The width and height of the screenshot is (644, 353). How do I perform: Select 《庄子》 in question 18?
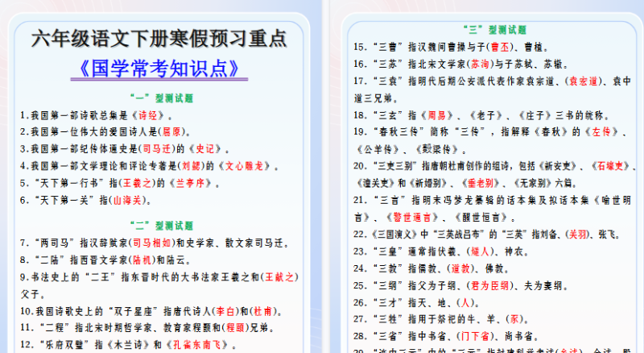[535, 115]
